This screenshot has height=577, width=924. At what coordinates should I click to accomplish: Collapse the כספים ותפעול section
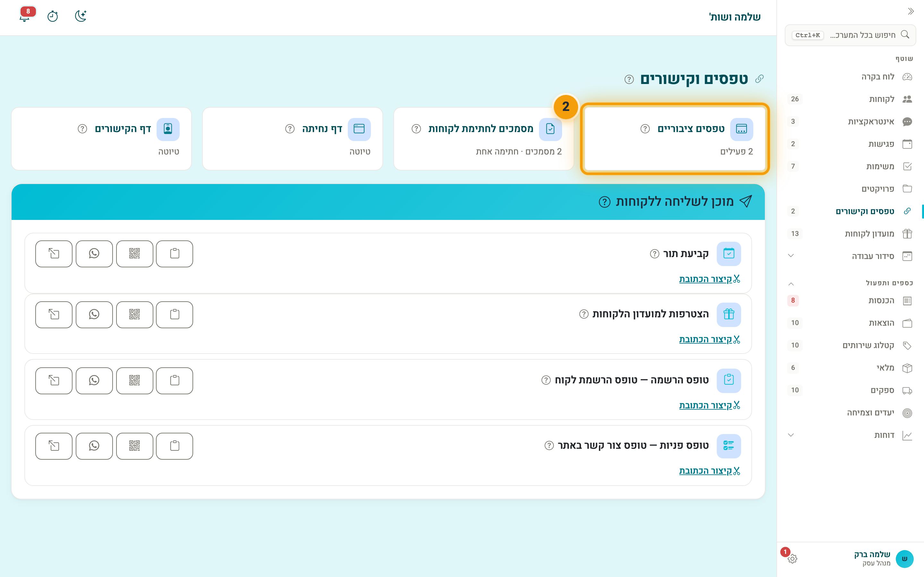(x=791, y=283)
